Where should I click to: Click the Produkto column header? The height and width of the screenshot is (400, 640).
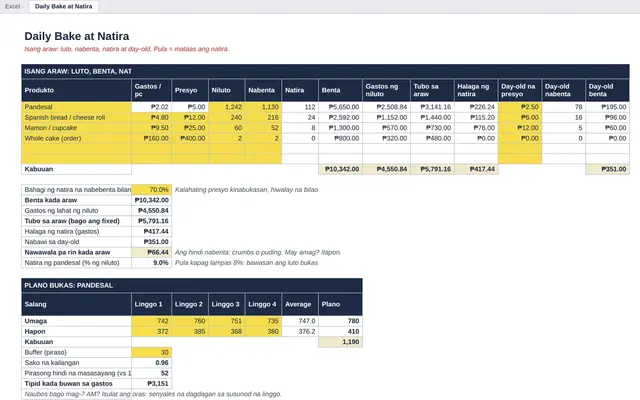pos(76,90)
